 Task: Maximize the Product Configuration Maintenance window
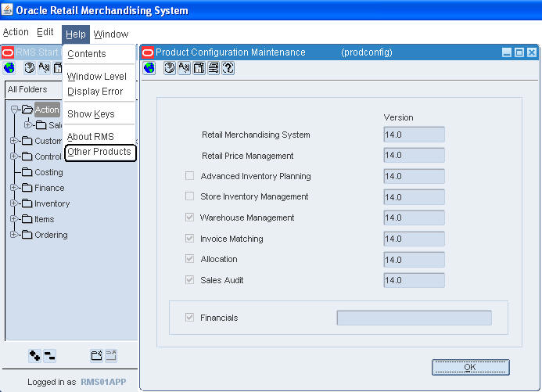(x=519, y=52)
